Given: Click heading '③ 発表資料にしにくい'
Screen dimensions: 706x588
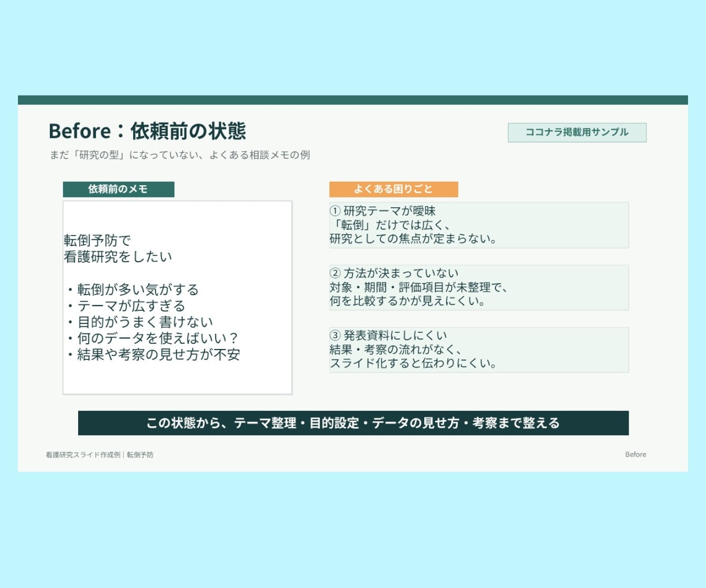Looking at the screenshot, I should (388, 336).
